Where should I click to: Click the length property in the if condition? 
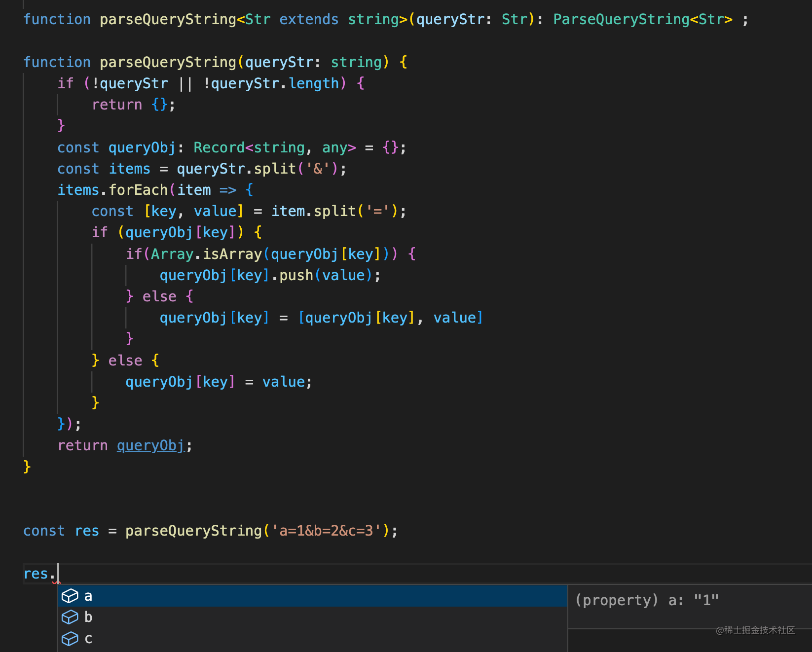pos(314,83)
